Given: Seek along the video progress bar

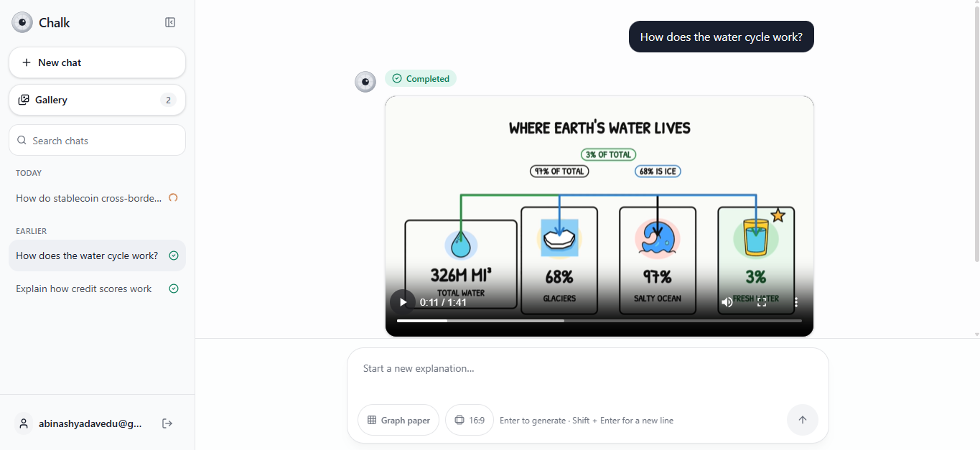Looking at the screenshot, I should [599, 321].
